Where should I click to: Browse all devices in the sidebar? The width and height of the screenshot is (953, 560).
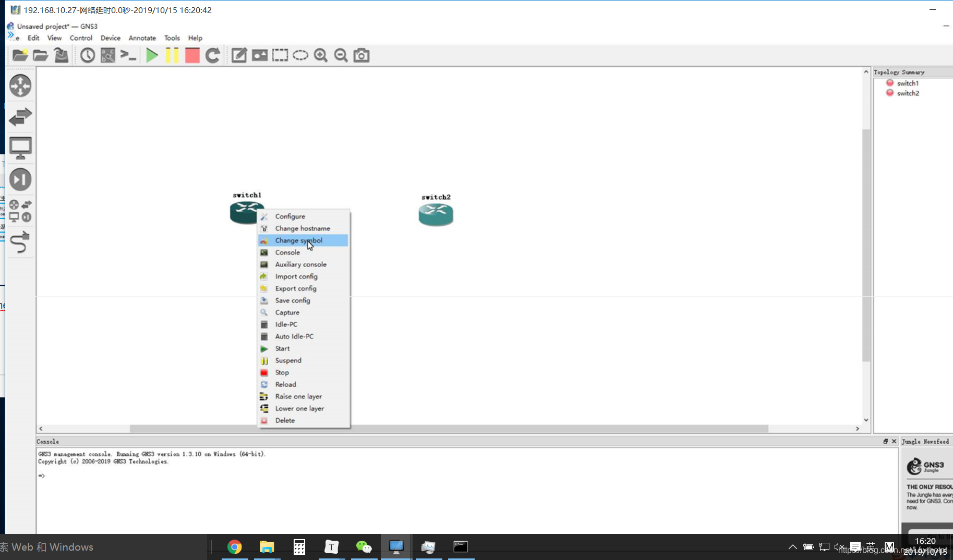[20, 211]
